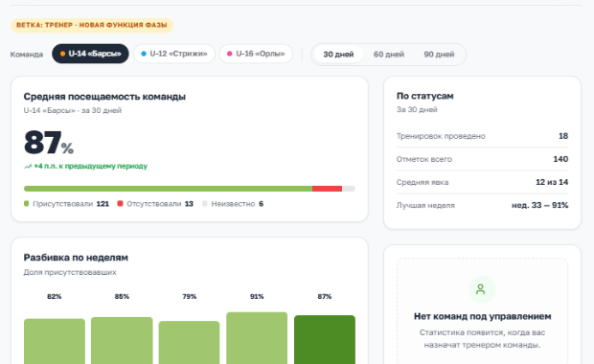Click the «Средняя посещаемость команды» heading
594x364 pixels.
(x=104, y=97)
